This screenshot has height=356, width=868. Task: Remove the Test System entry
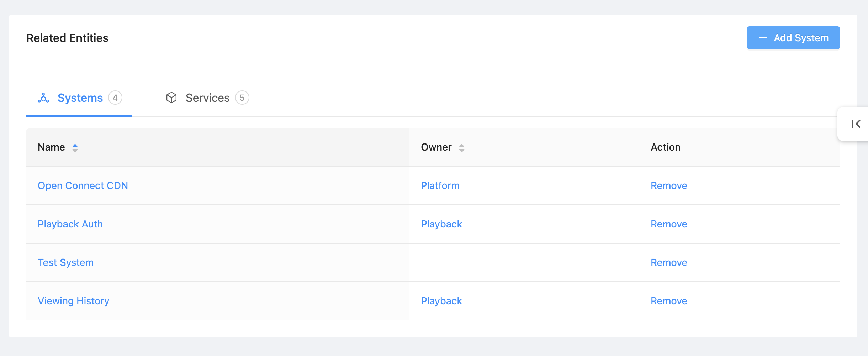[x=669, y=262]
